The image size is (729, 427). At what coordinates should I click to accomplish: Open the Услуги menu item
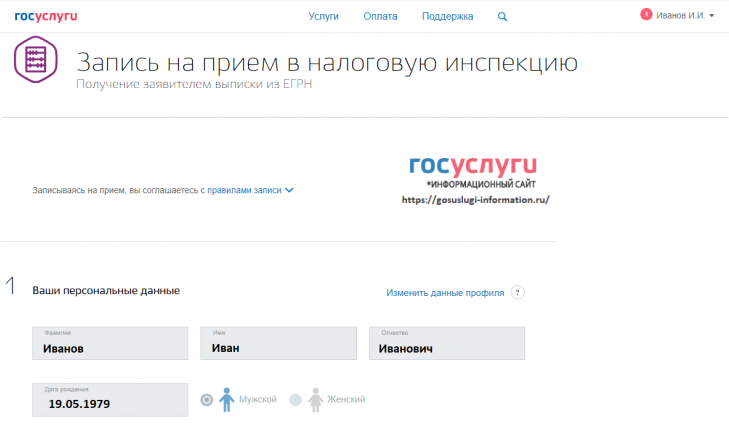pos(324,16)
